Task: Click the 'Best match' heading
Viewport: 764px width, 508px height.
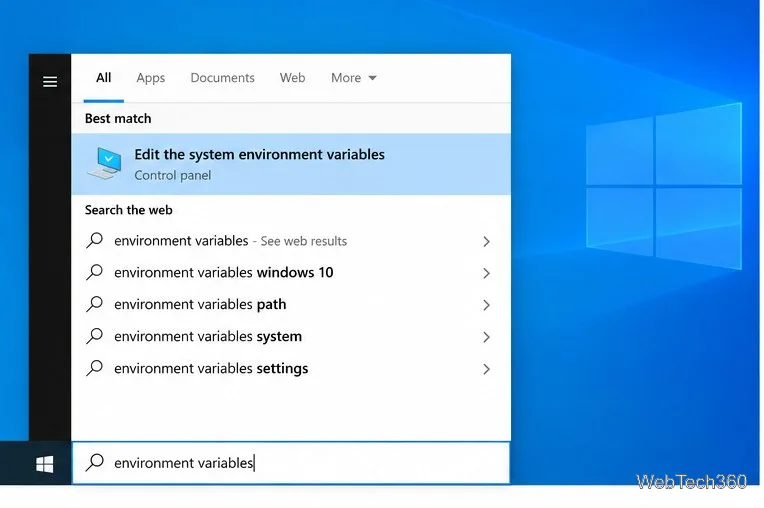Action: tap(118, 118)
